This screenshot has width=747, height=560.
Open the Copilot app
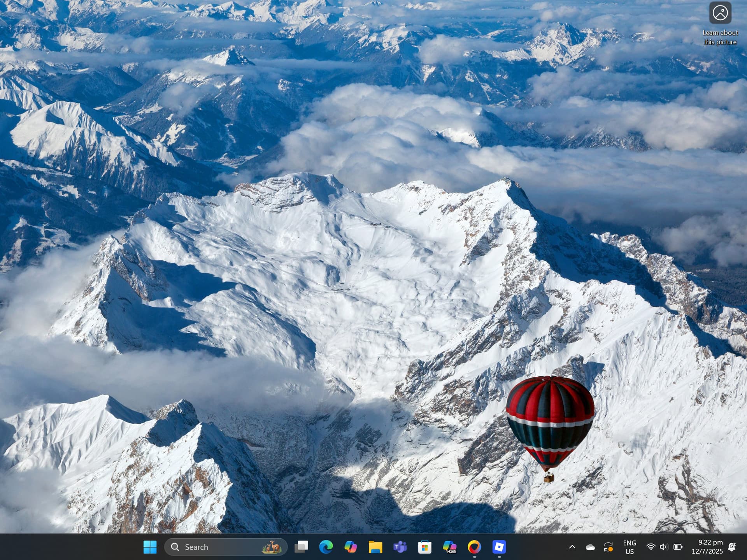coord(351,547)
